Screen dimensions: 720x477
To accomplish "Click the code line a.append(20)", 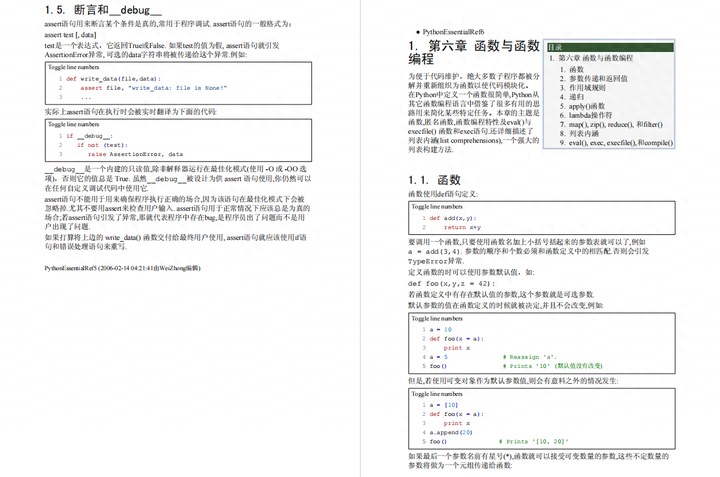I will click(450, 432).
